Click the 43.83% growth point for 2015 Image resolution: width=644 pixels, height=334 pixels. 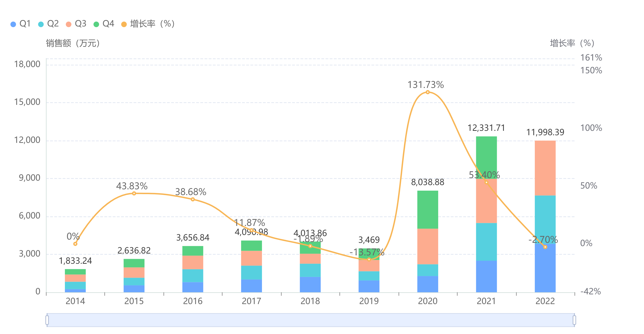tap(134, 193)
